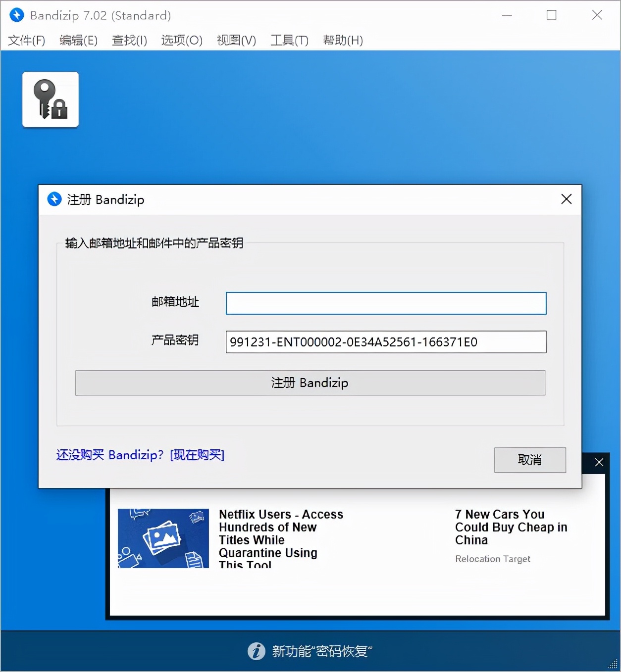Open the 帮助(H) menu
Screen dimensions: 621x672
click(x=343, y=41)
